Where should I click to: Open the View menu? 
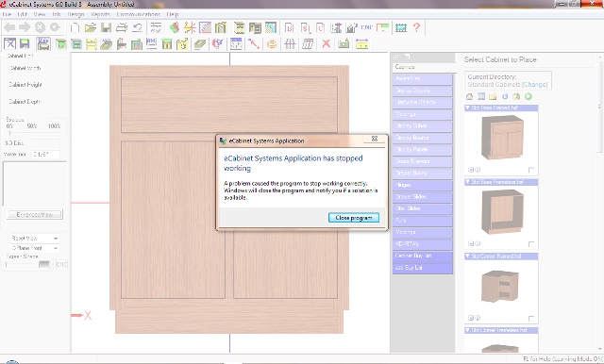pos(40,14)
